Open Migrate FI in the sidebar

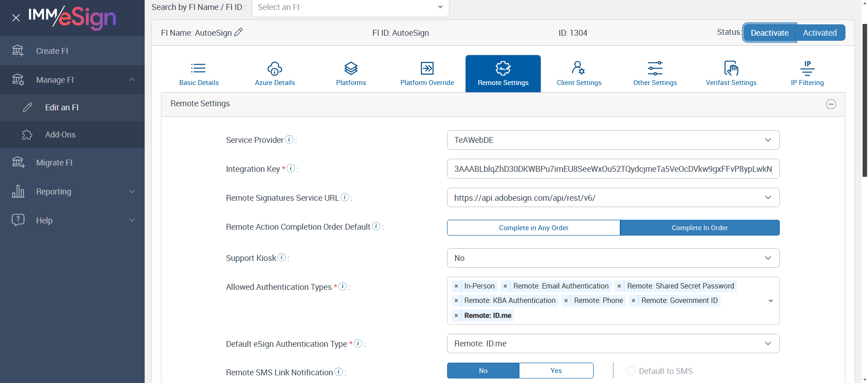click(x=72, y=163)
